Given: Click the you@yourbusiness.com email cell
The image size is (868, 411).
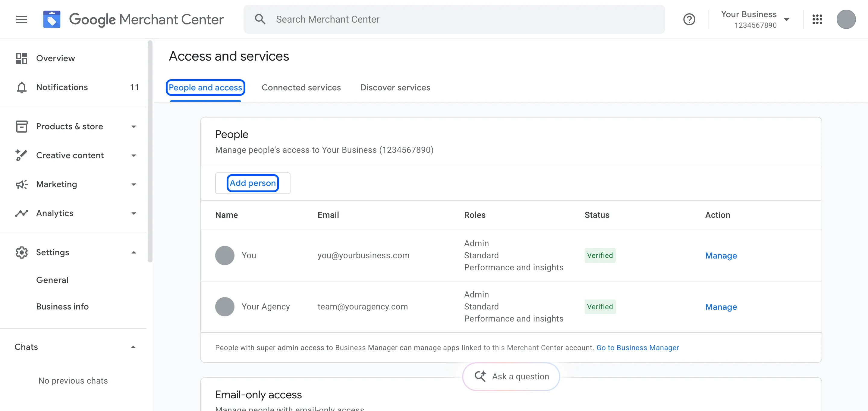Looking at the screenshot, I should (x=363, y=255).
